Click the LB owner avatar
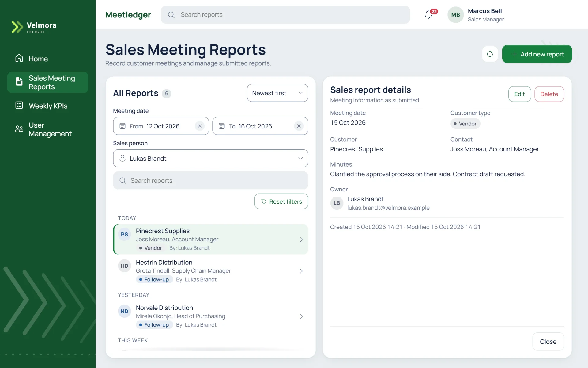This screenshot has width=588, height=368. click(337, 203)
